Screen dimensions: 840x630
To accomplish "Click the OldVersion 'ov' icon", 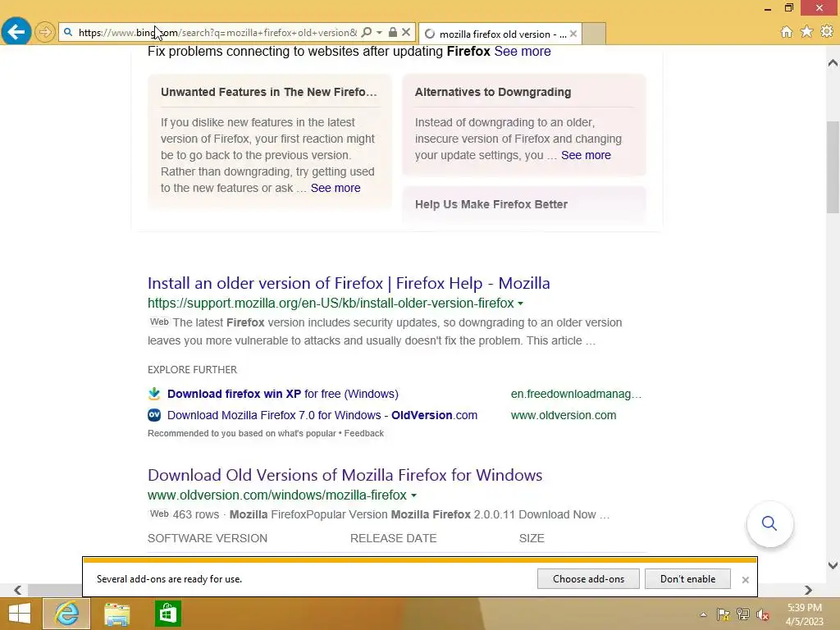I will pos(154,415).
